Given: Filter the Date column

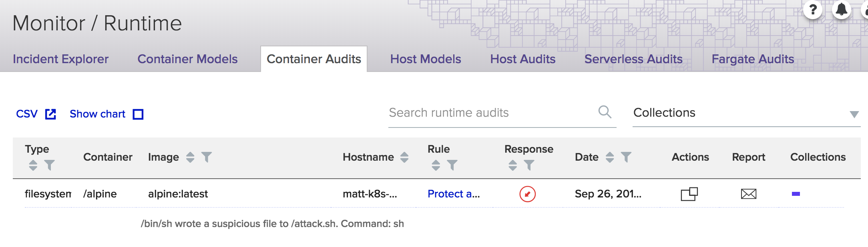Looking at the screenshot, I should tap(626, 157).
